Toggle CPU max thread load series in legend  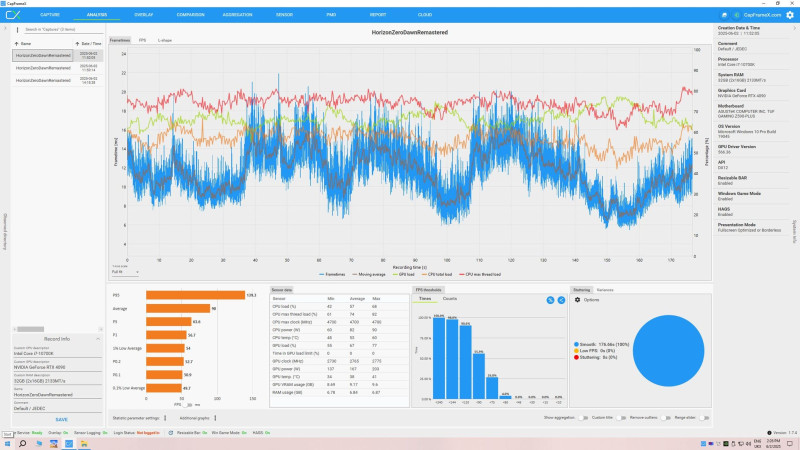pos(480,274)
